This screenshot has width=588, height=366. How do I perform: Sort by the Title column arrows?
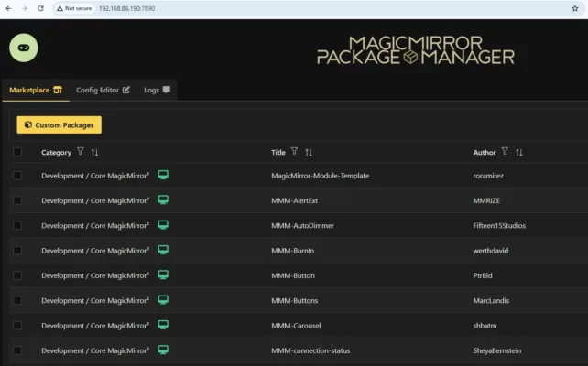coord(309,153)
